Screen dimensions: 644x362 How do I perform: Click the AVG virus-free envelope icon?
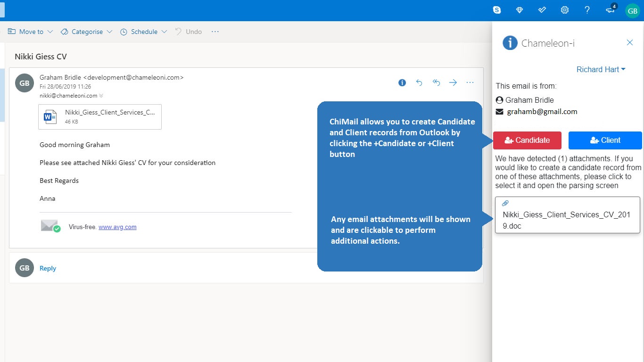(x=50, y=226)
